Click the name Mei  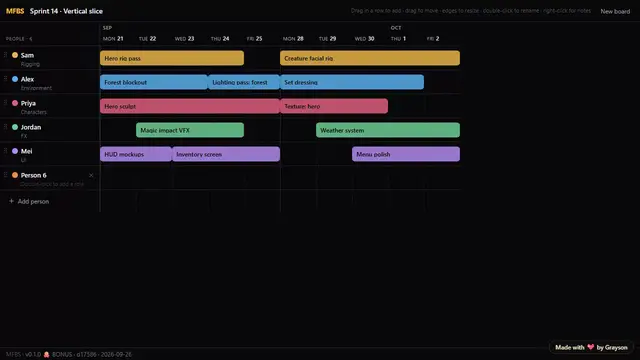coord(26,151)
